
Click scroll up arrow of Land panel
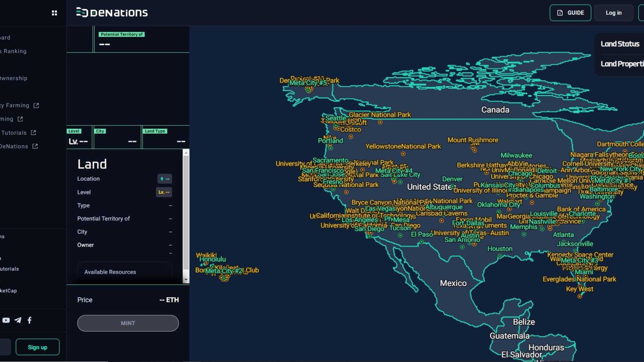(186, 153)
